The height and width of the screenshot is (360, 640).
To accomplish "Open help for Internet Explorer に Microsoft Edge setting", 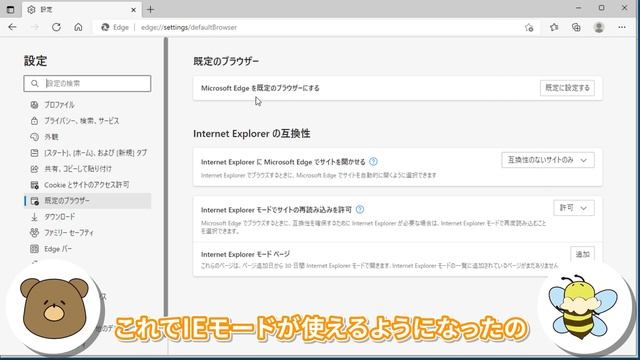I will point(373,162).
